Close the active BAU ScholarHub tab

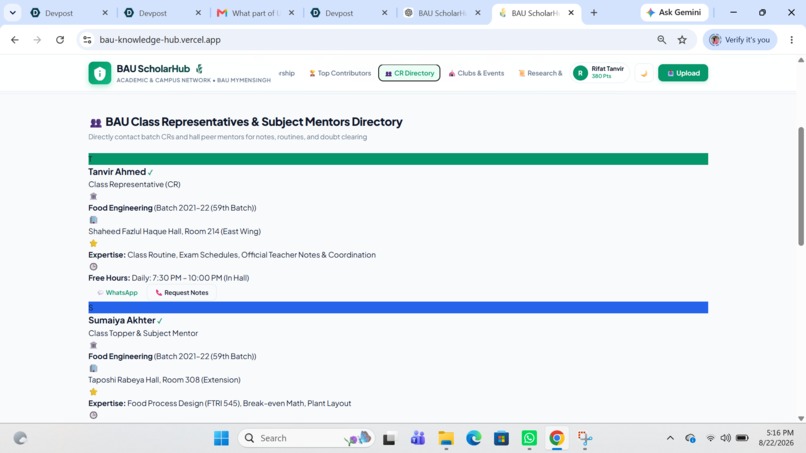[x=571, y=13]
